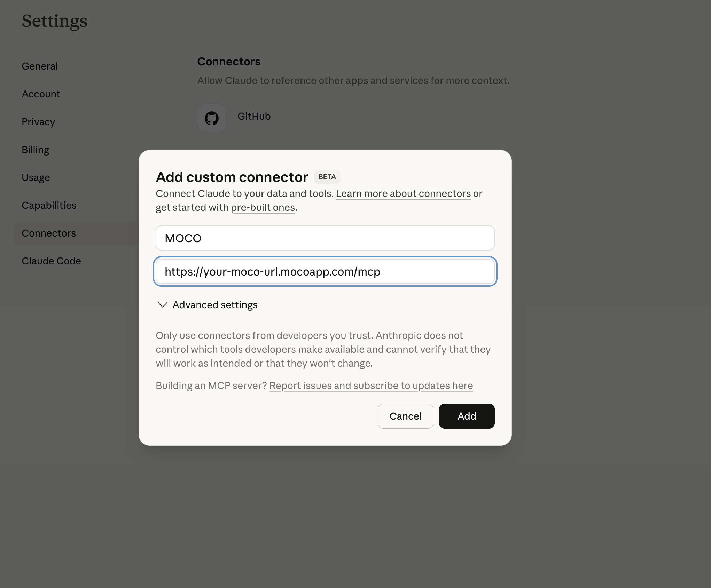The image size is (711, 588).
Task: Click the GitHub connector name
Action: click(254, 116)
